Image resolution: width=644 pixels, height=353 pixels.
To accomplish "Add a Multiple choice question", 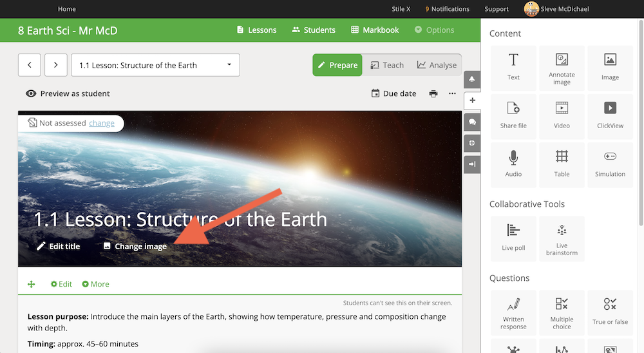I will click(562, 312).
